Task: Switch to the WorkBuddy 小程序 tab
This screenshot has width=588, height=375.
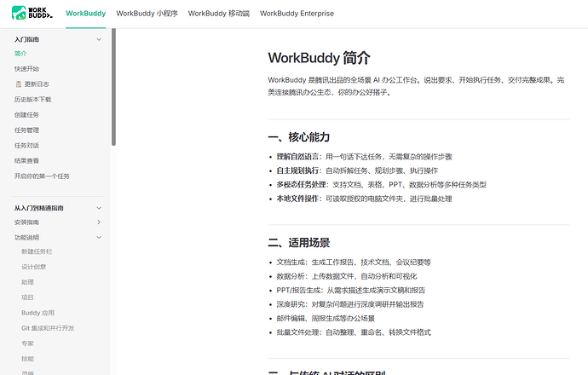Action: pyautogui.click(x=147, y=14)
